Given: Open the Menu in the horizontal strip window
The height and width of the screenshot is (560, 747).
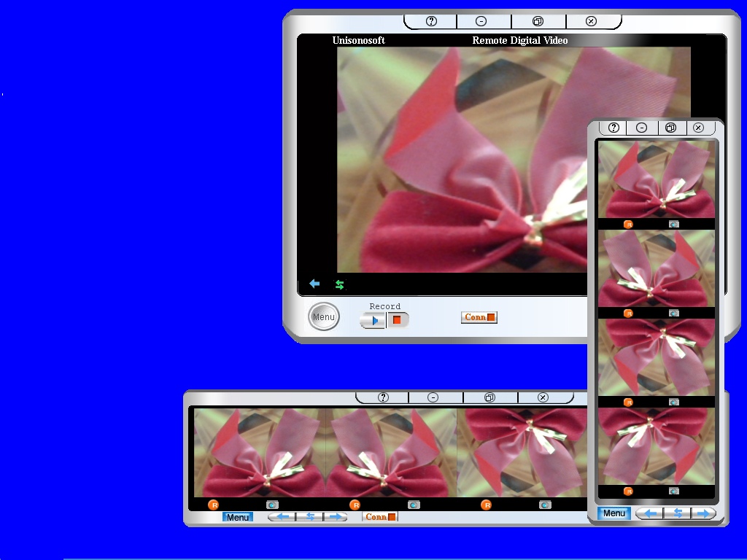Looking at the screenshot, I should coord(237,517).
